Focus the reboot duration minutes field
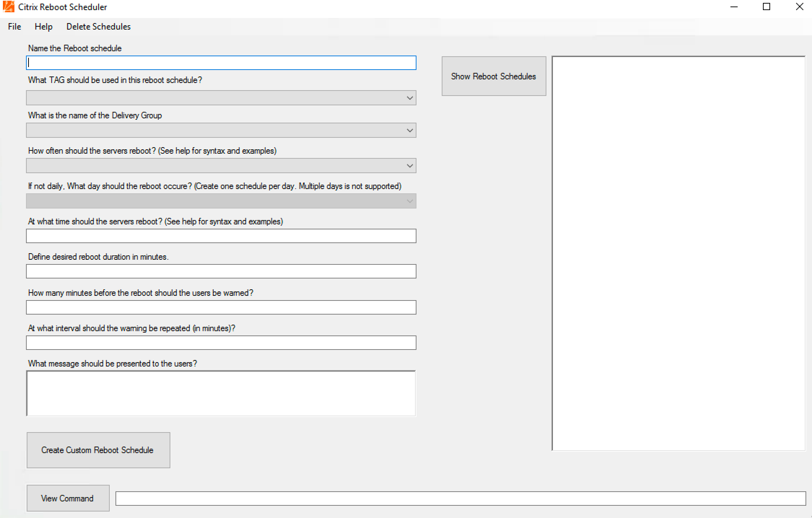The image size is (812, 518). (x=221, y=271)
